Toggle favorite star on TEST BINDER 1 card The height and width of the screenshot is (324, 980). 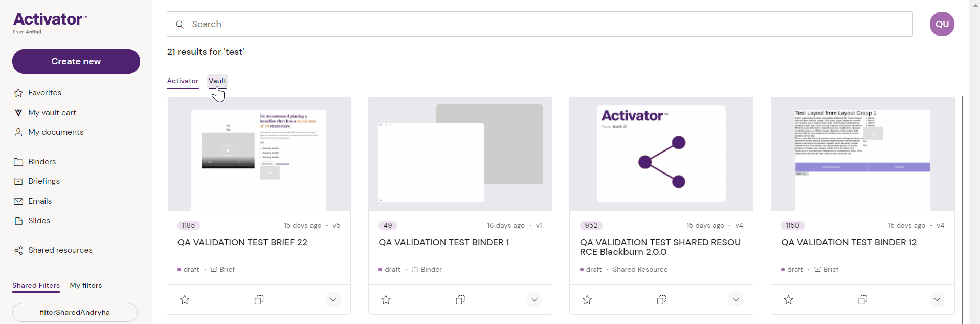(386, 299)
